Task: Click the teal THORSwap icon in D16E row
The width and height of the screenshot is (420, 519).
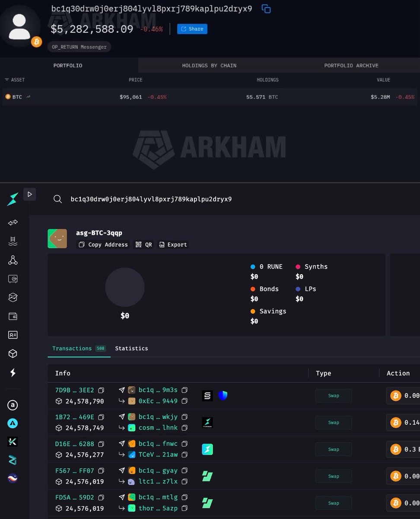Action: point(207,449)
